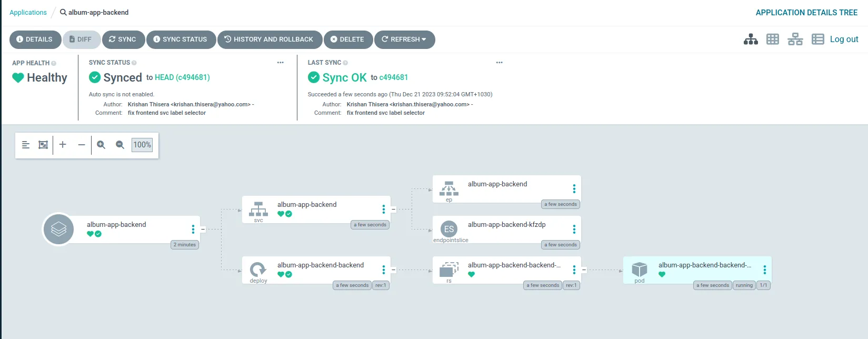Select the ep endpoint node icon
This screenshot has height=339, width=868.
449,188
